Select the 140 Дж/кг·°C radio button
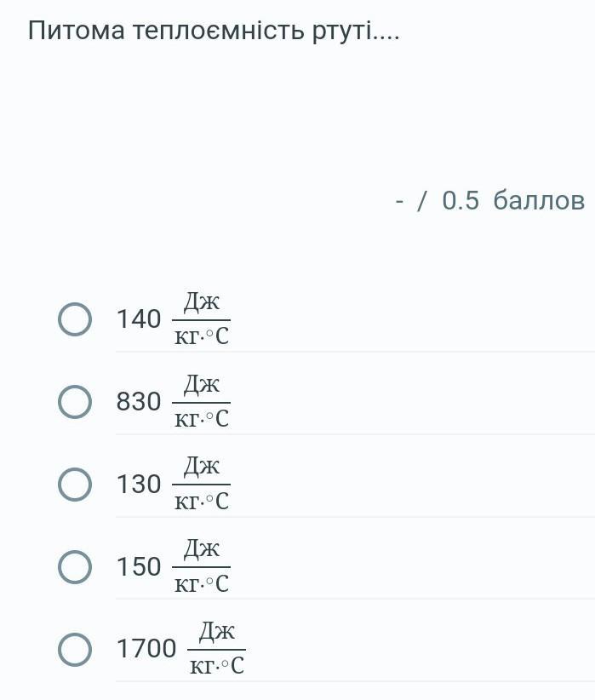595x700 pixels. tap(75, 319)
